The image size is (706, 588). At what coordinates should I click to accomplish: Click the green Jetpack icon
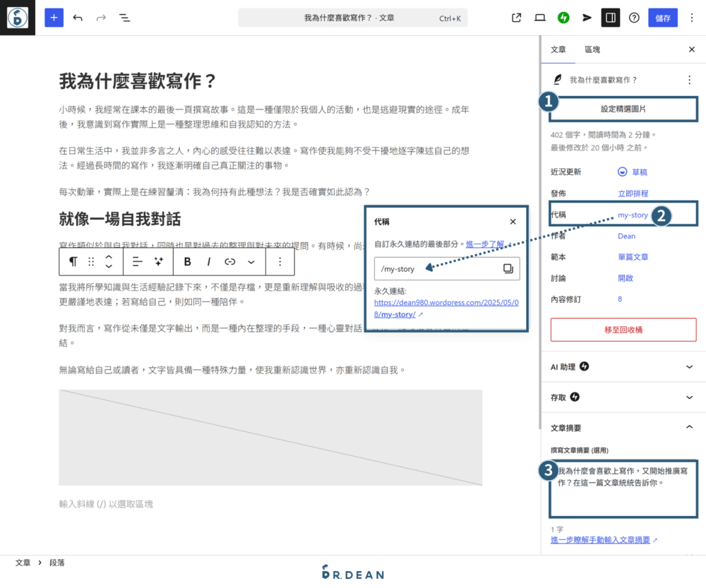point(563,17)
